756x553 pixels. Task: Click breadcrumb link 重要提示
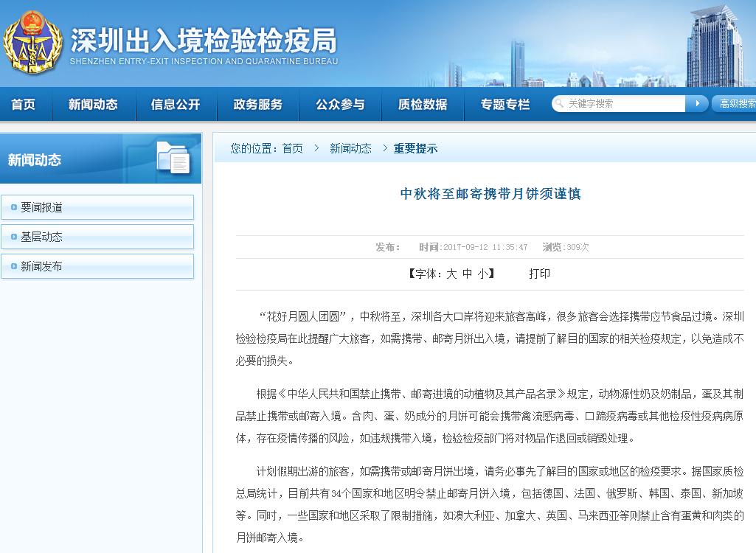click(x=415, y=148)
